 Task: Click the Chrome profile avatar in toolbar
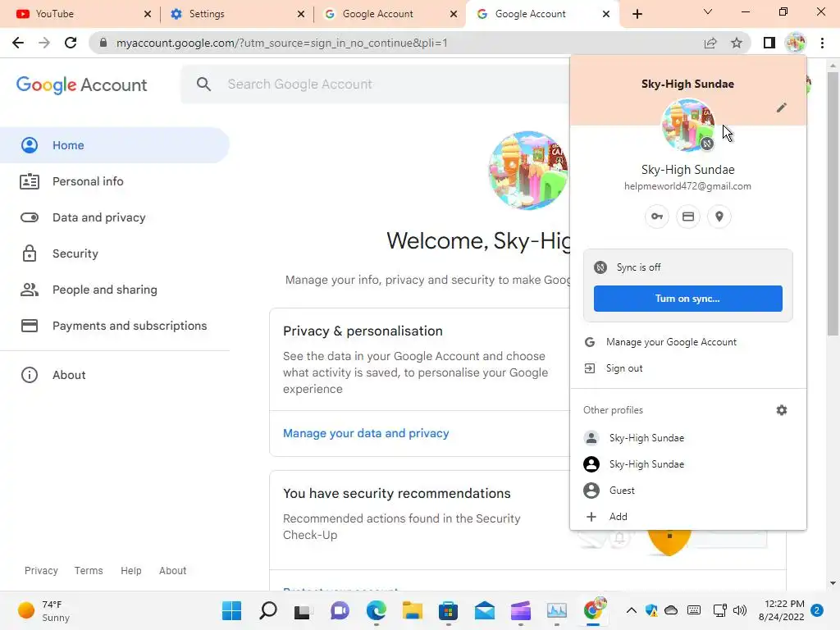coord(796,43)
